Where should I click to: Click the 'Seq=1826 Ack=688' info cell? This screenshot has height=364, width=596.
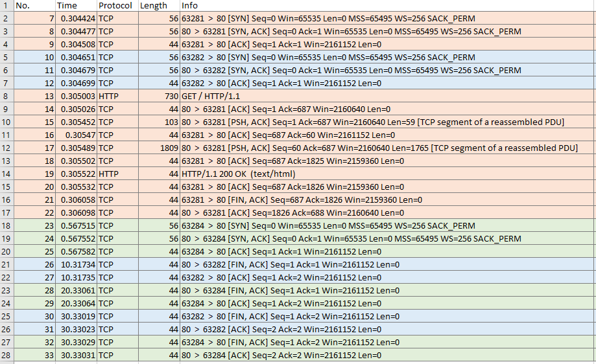tap(388, 213)
